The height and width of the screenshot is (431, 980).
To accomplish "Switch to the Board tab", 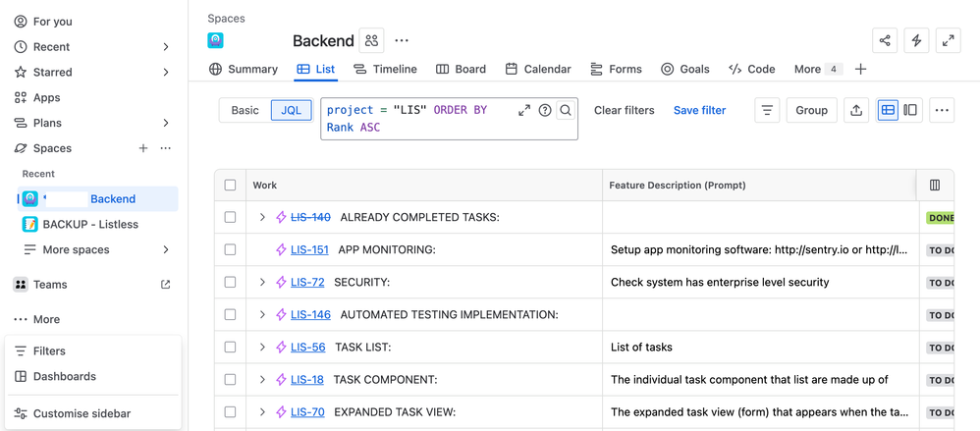I will coord(462,70).
